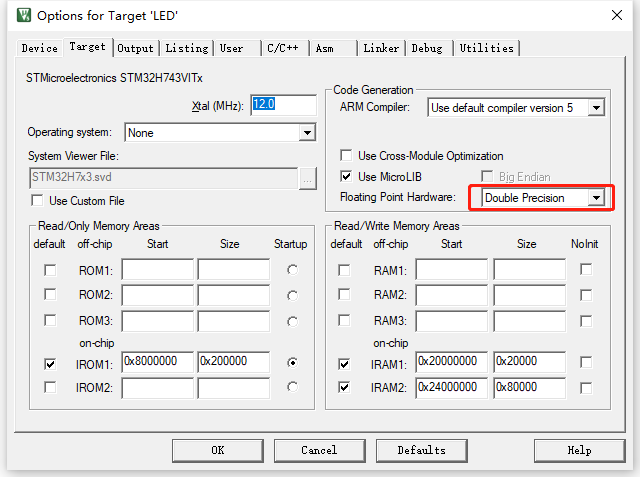Click the ROM1 Size field
This screenshot has height=477, width=640.
pos(234,269)
